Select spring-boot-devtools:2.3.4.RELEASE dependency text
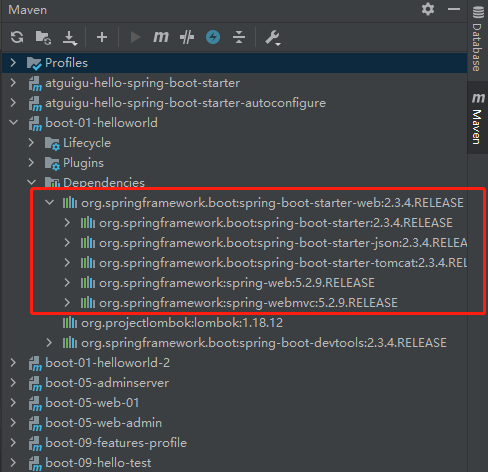This screenshot has height=472, width=488. coord(264,343)
